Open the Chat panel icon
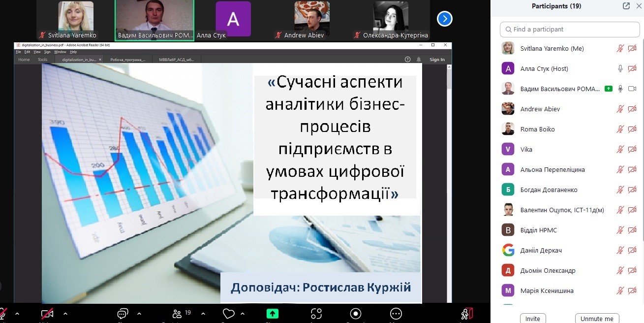 pos(123,314)
